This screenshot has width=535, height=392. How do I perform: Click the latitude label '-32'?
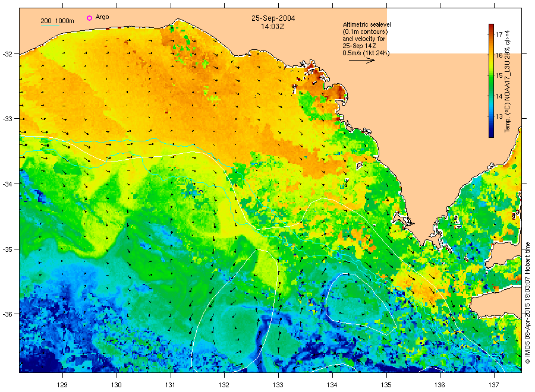[7, 54]
